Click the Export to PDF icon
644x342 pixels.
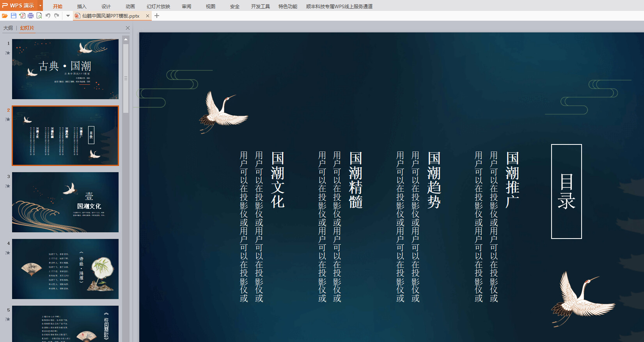coord(22,16)
